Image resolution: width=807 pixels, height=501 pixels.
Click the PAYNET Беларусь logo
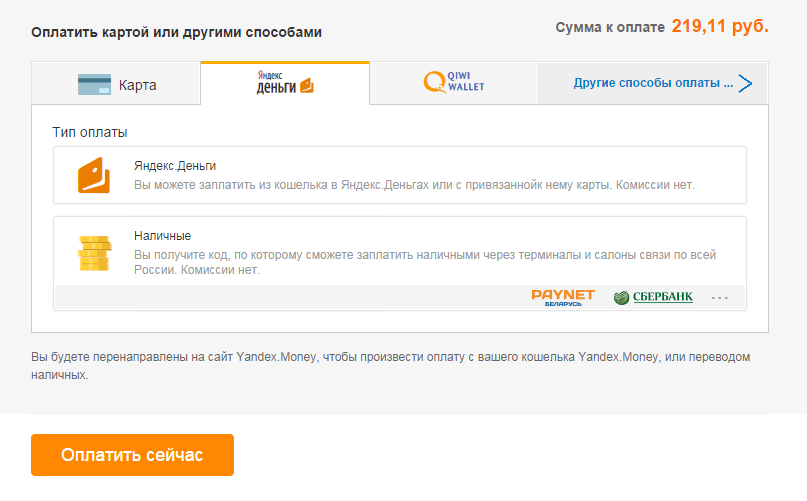click(563, 298)
